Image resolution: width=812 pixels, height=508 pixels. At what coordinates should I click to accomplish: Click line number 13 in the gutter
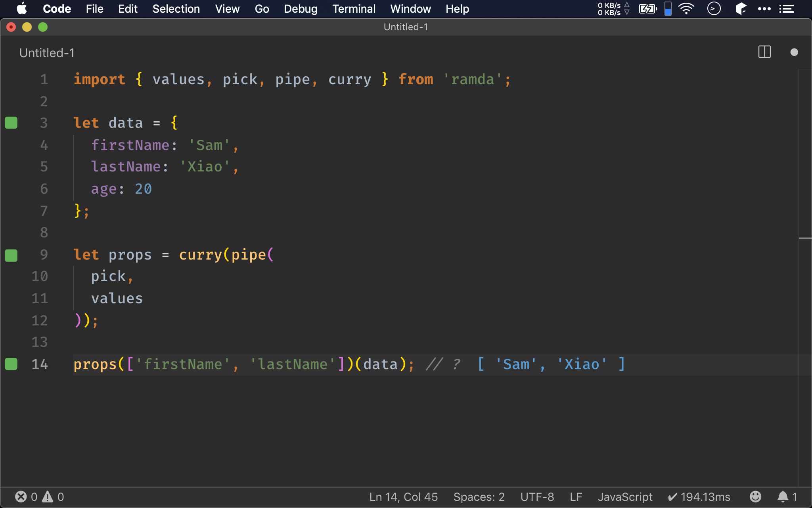pyautogui.click(x=40, y=342)
